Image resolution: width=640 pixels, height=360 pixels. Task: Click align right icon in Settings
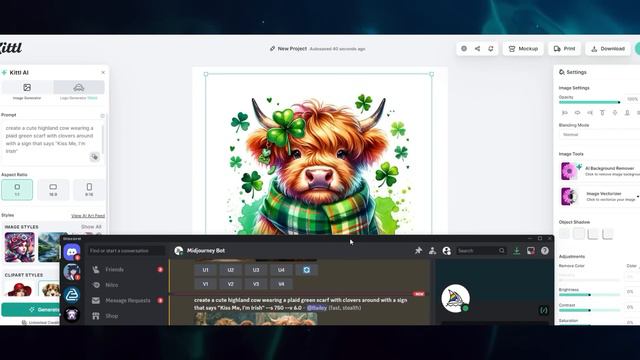tap(590, 113)
